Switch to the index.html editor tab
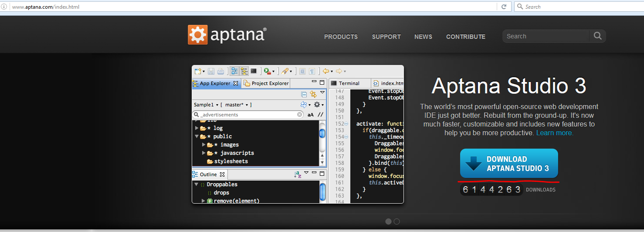644x232 pixels. [388, 83]
